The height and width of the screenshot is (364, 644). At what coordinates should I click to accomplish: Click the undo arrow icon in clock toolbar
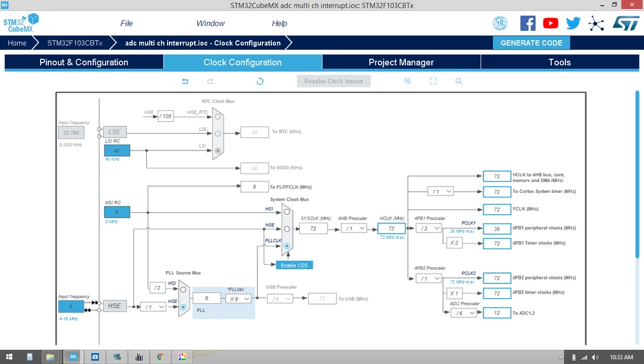click(185, 81)
